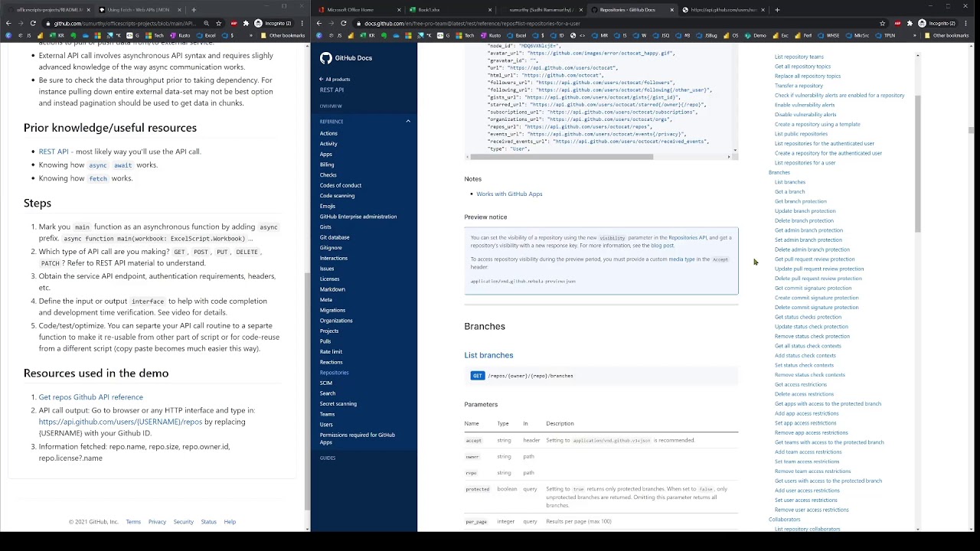Open the OVERVIEW section in the sidebar
The image size is (980, 551).
click(x=331, y=106)
